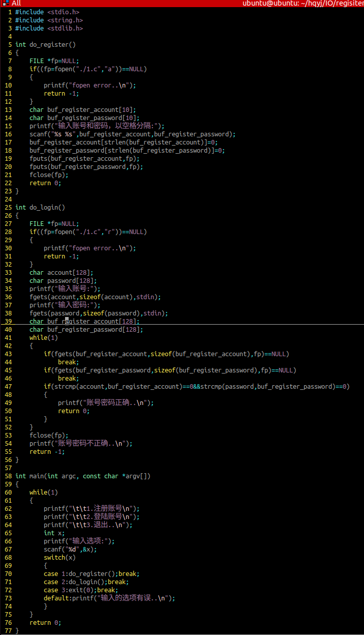The image size is (364, 635).
Task: Click the 'switch(x)' statement
Action: point(59,558)
